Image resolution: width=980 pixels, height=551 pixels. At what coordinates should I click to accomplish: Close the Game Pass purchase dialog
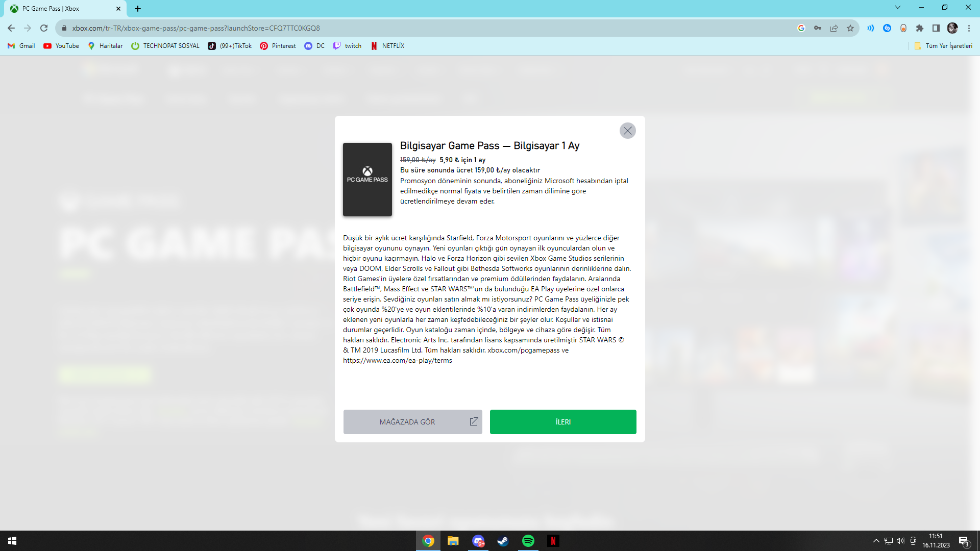pyautogui.click(x=627, y=131)
